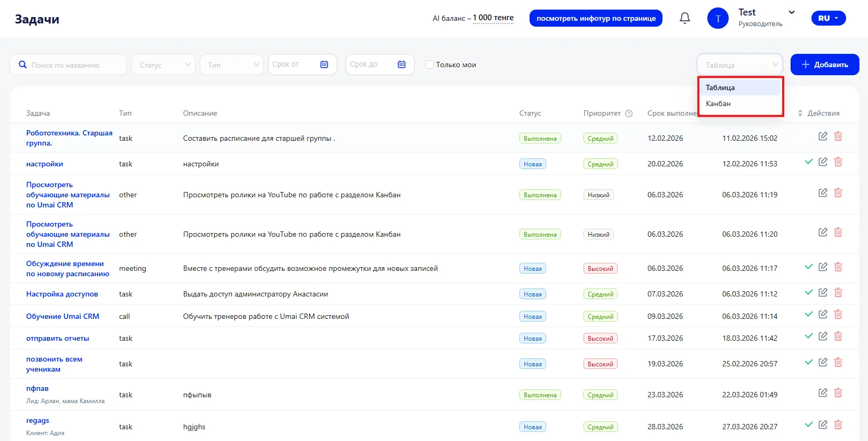Delete the regags task
This screenshot has width=868, height=441.
[838, 424]
